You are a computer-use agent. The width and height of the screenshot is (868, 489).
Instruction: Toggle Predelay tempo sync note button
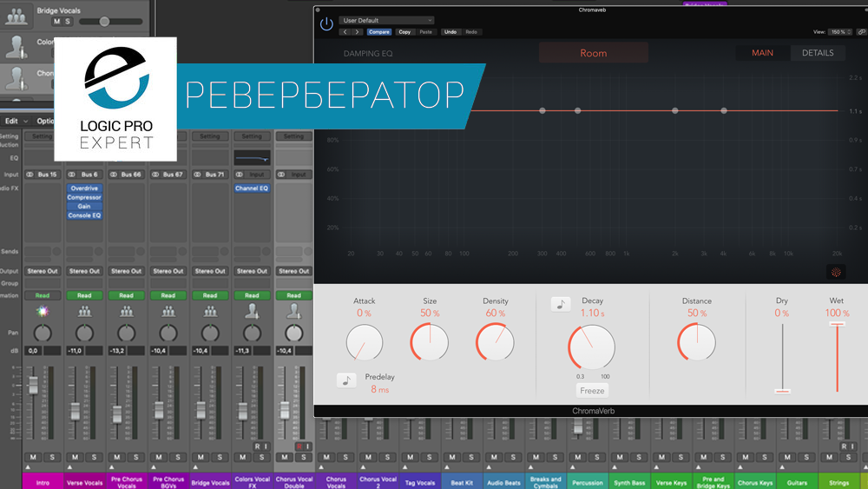[346, 380]
